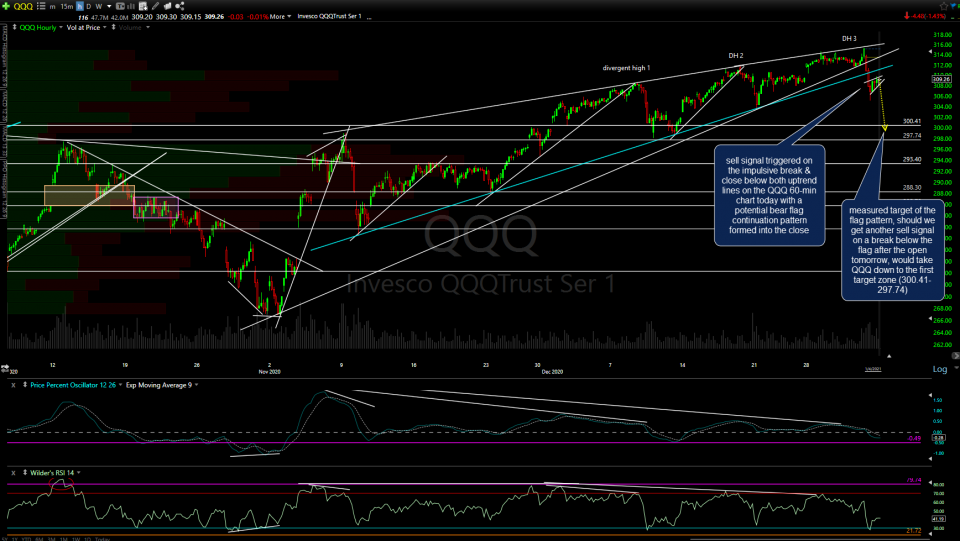
Task: Open the Vol at Price dropdown
Action: coord(105,28)
